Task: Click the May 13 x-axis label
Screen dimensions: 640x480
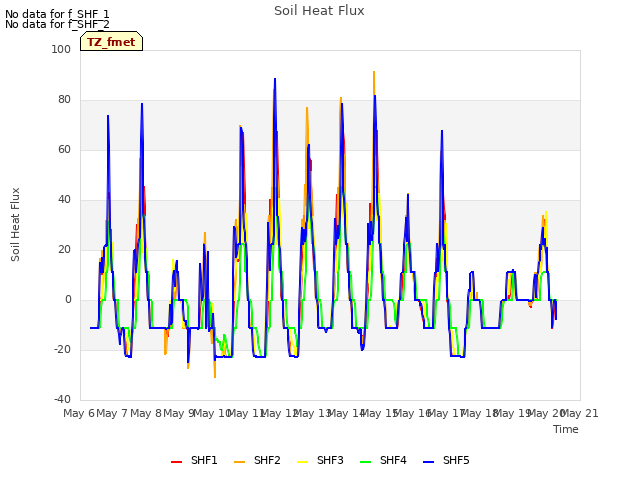Action: 313,413
